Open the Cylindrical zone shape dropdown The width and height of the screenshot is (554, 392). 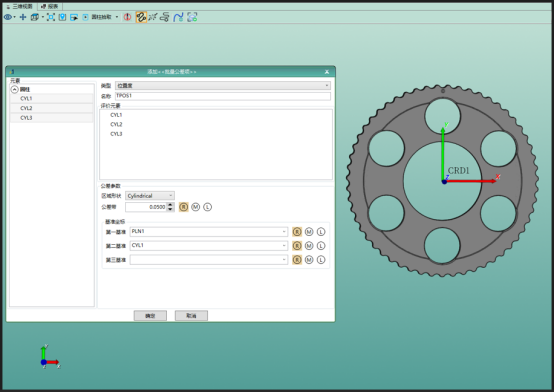150,196
